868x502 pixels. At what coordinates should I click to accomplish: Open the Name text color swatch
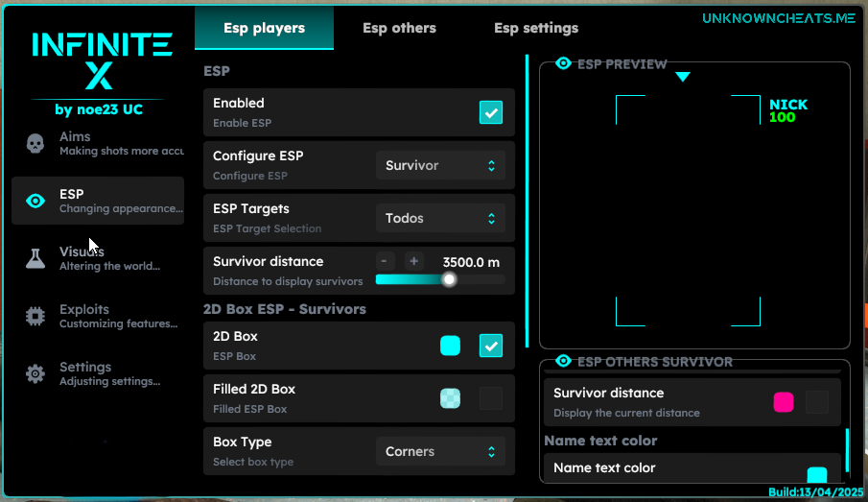[817, 474]
